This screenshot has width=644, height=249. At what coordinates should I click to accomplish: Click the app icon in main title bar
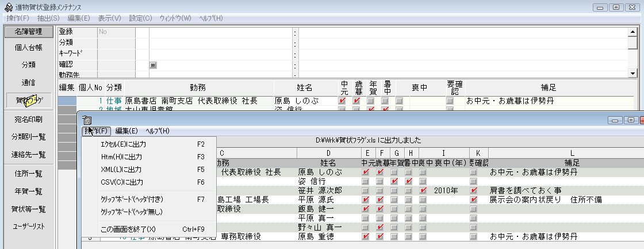click(6, 7)
